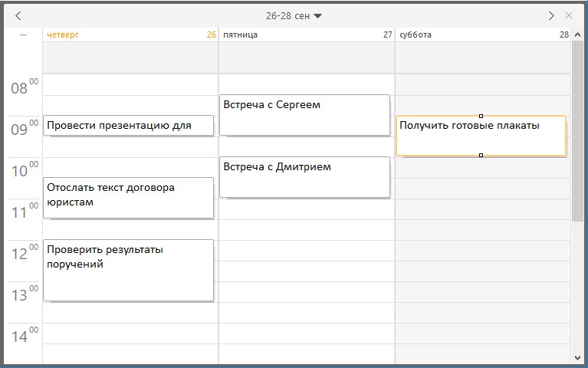The width and height of the screenshot is (588, 368).
Task: Go to next days with right arrow
Action: (x=551, y=16)
